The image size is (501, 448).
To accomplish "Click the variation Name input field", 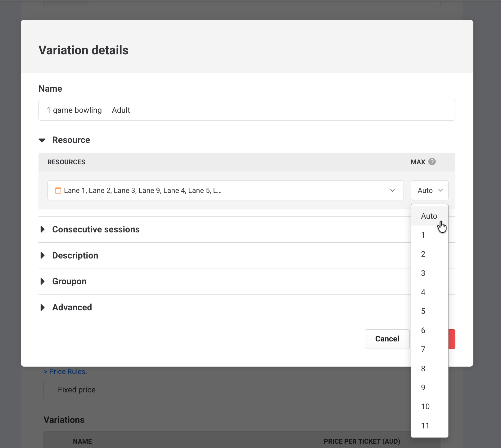I will [247, 110].
